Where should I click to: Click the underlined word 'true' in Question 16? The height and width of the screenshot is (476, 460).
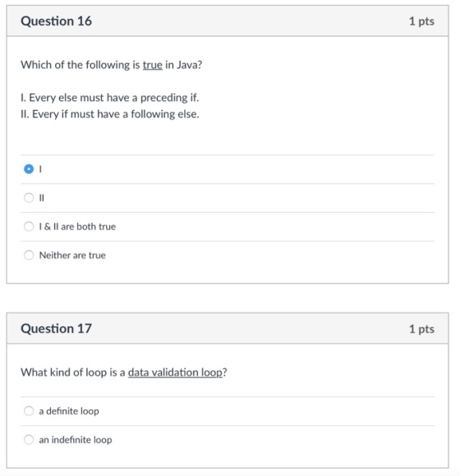(x=153, y=65)
